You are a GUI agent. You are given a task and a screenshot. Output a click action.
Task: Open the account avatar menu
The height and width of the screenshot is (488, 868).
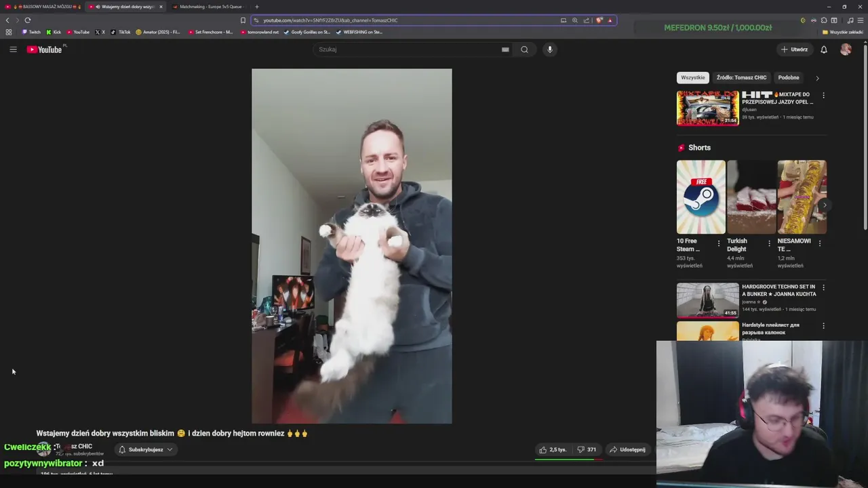(x=846, y=49)
